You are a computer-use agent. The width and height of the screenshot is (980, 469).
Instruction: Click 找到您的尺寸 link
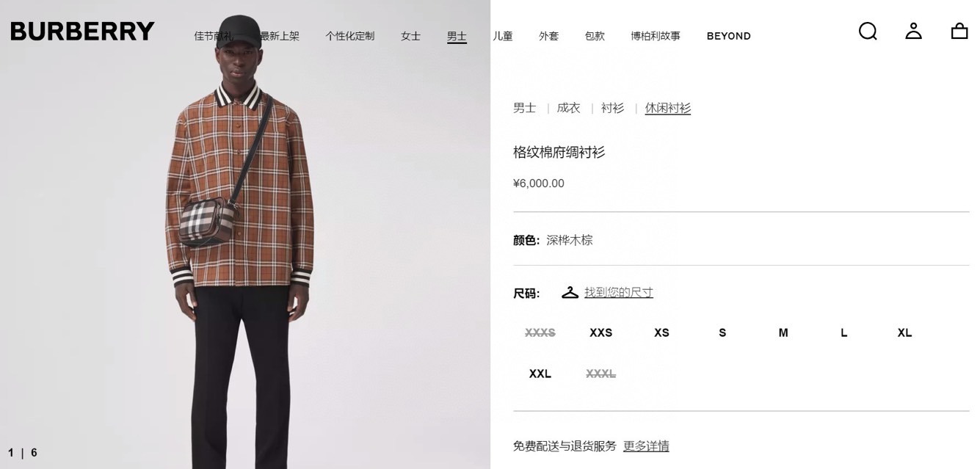tap(618, 292)
